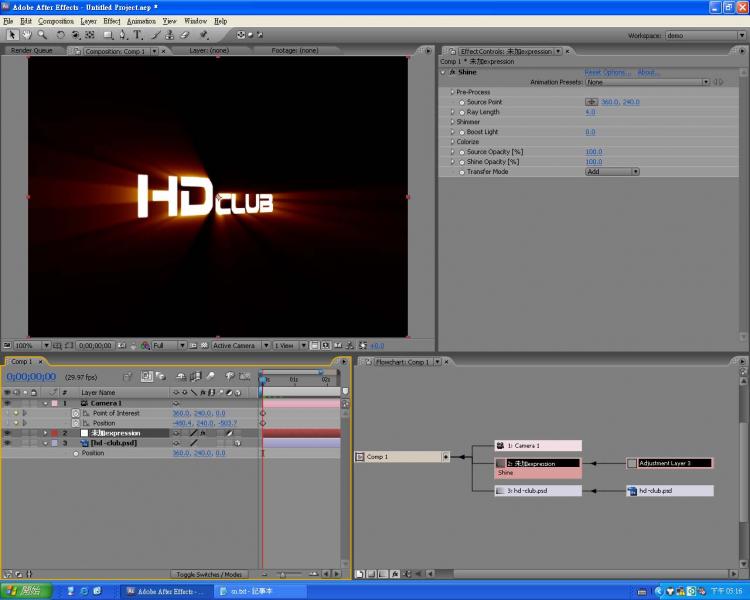Open the Composition menu
Screen dimensions: 750x600
point(56,20)
